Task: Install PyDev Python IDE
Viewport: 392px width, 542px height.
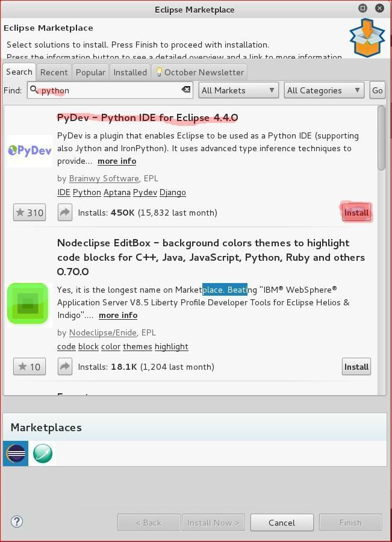Action: tap(356, 212)
